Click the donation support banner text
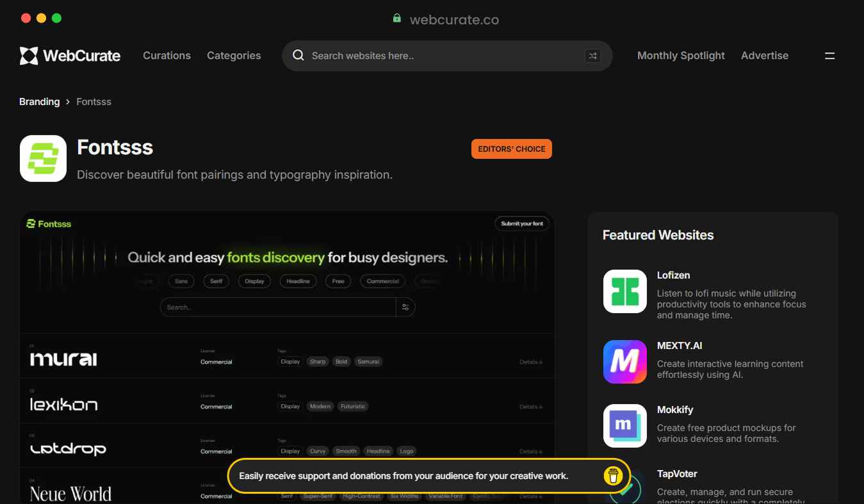Screen dimensions: 864x504 [403, 476]
